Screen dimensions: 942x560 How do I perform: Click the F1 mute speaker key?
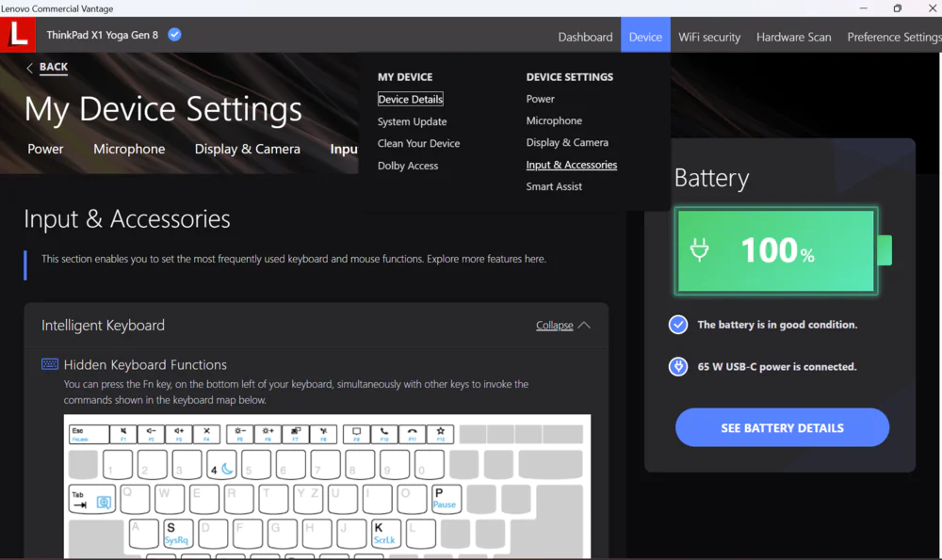pos(123,434)
